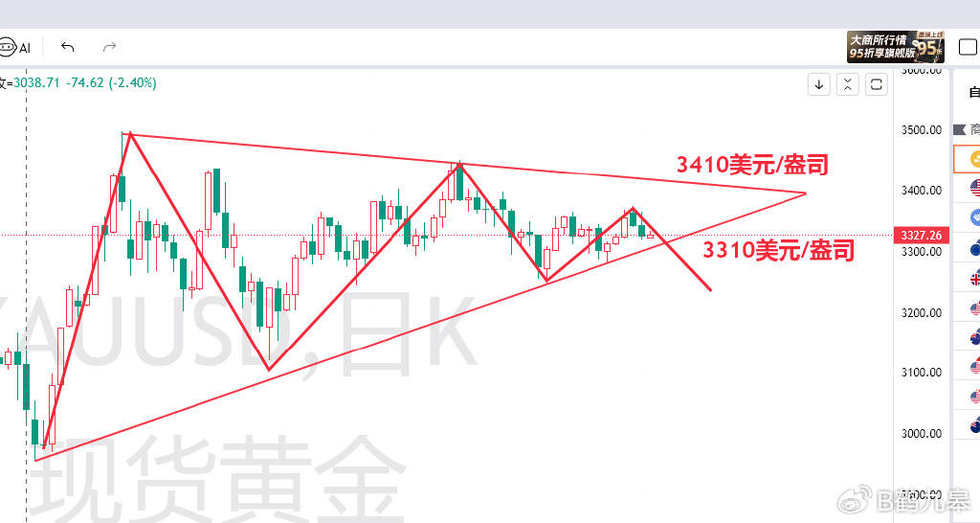Switch to the 自 watchlist tab
The height and width of the screenshot is (523, 980).
coord(973,93)
